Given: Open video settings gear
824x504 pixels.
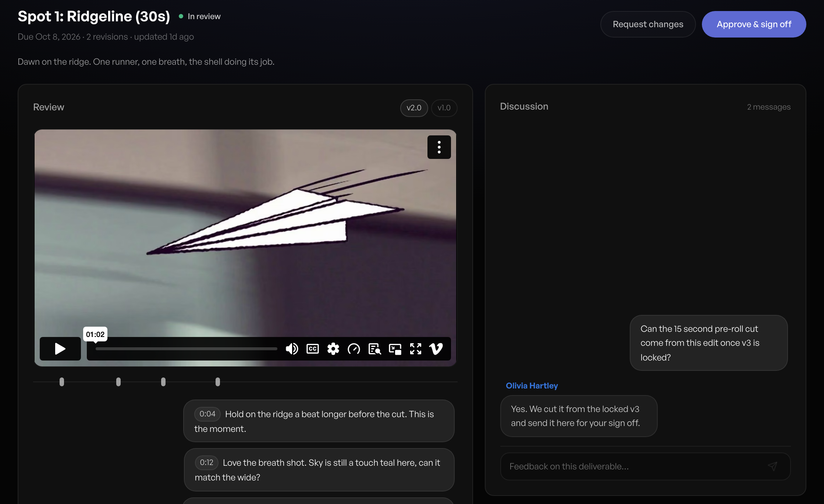Looking at the screenshot, I should click(333, 348).
